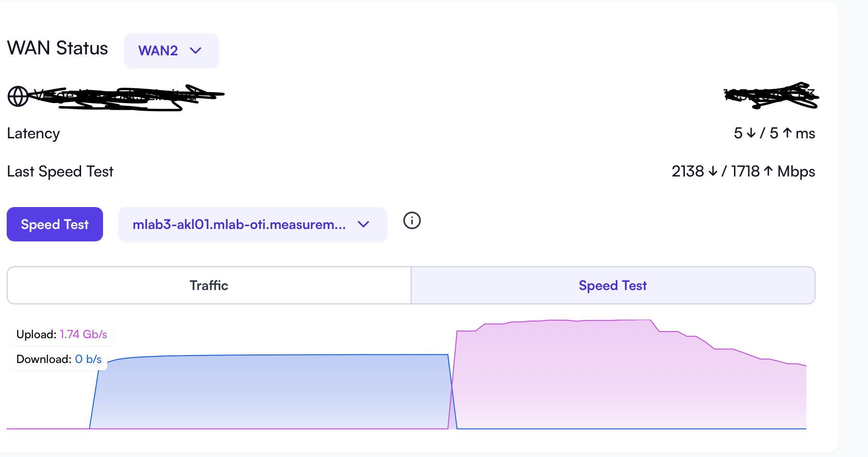Click the globe icon beside the redacted name
This screenshot has height=457, width=868.
coord(18,96)
